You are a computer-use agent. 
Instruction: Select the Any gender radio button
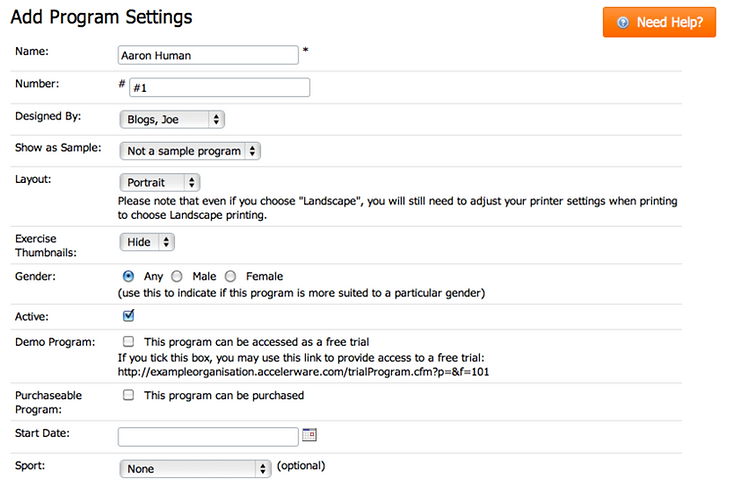tap(128, 276)
